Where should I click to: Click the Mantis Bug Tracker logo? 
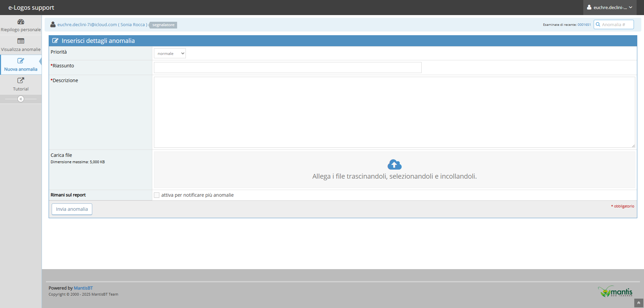point(615,292)
